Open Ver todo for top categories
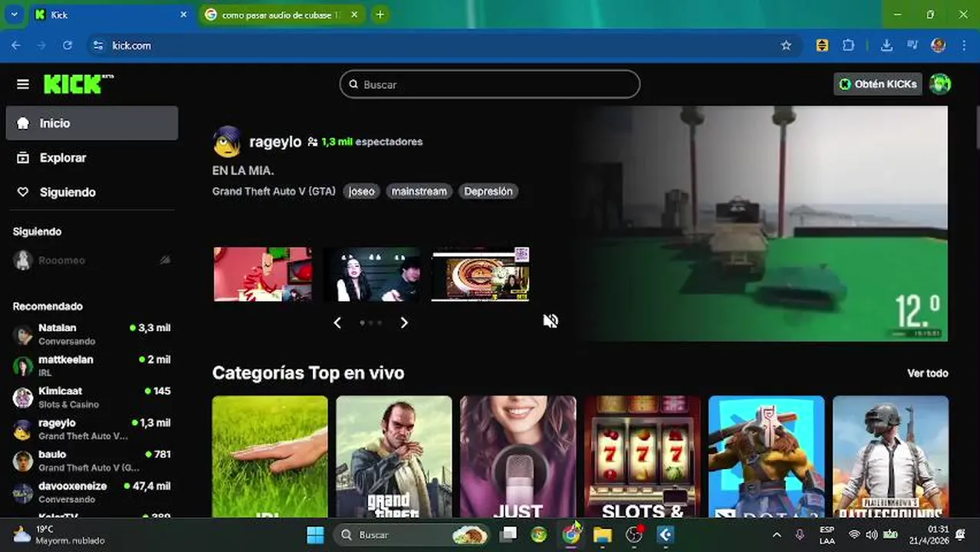This screenshot has width=980, height=552. [x=928, y=373]
